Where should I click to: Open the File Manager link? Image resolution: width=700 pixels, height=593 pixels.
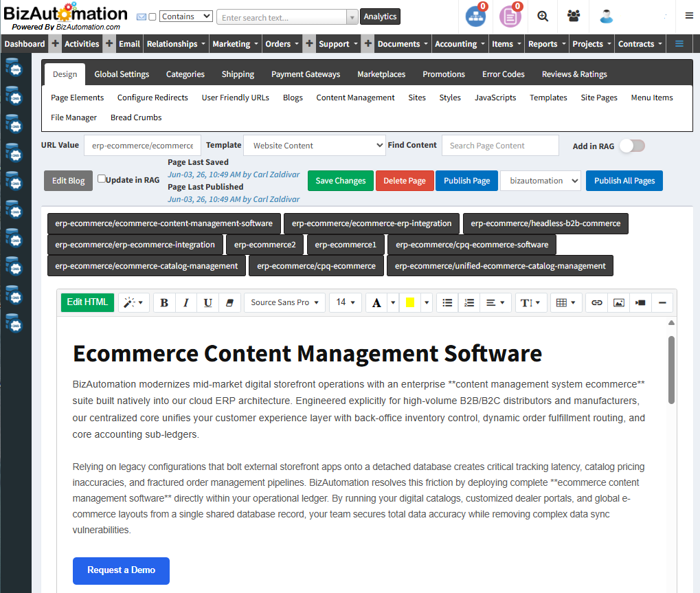(x=74, y=118)
